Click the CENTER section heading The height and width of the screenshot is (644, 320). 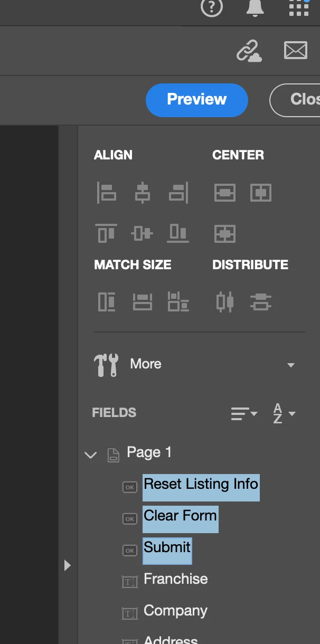pos(238,155)
